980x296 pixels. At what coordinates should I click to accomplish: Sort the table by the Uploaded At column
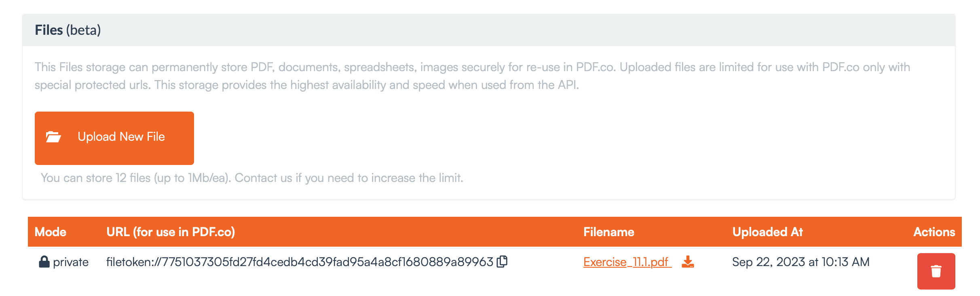768,232
